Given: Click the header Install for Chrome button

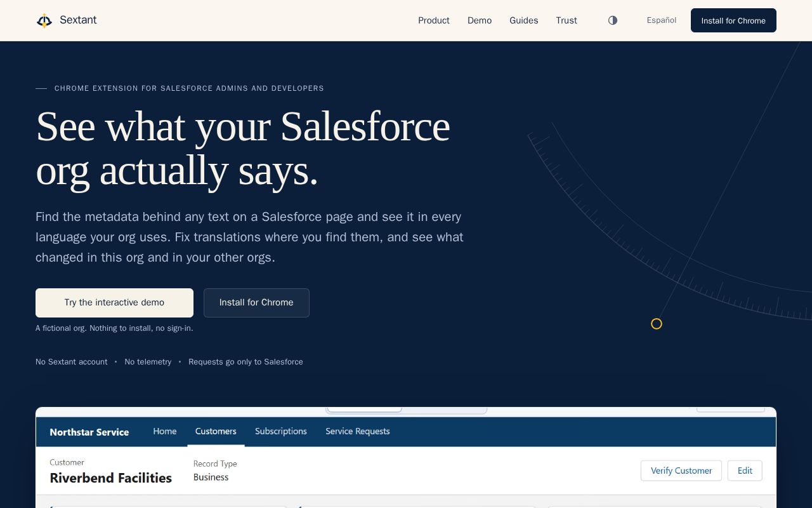Looking at the screenshot, I should [733, 20].
